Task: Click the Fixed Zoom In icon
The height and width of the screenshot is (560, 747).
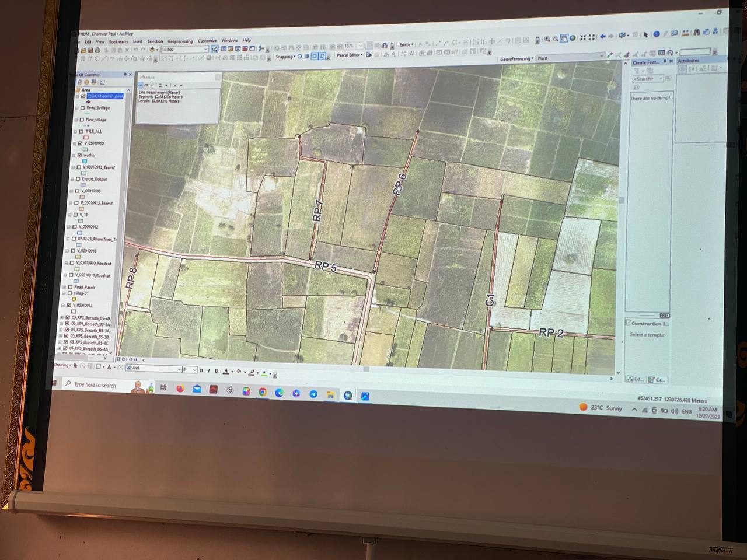Action: [582, 38]
